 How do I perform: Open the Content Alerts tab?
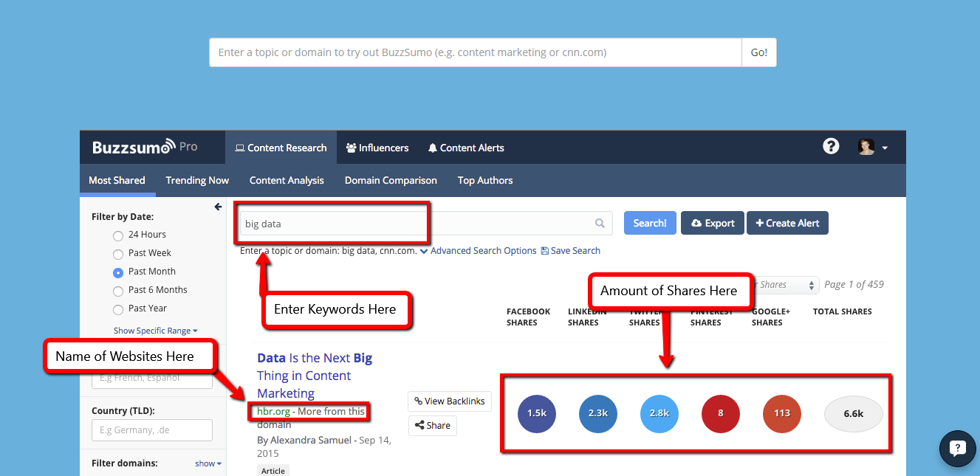[x=466, y=148]
